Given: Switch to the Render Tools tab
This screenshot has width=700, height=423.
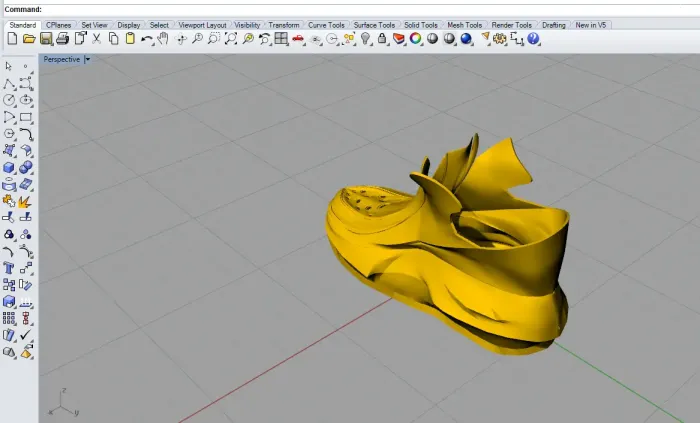Looking at the screenshot, I should [512, 25].
